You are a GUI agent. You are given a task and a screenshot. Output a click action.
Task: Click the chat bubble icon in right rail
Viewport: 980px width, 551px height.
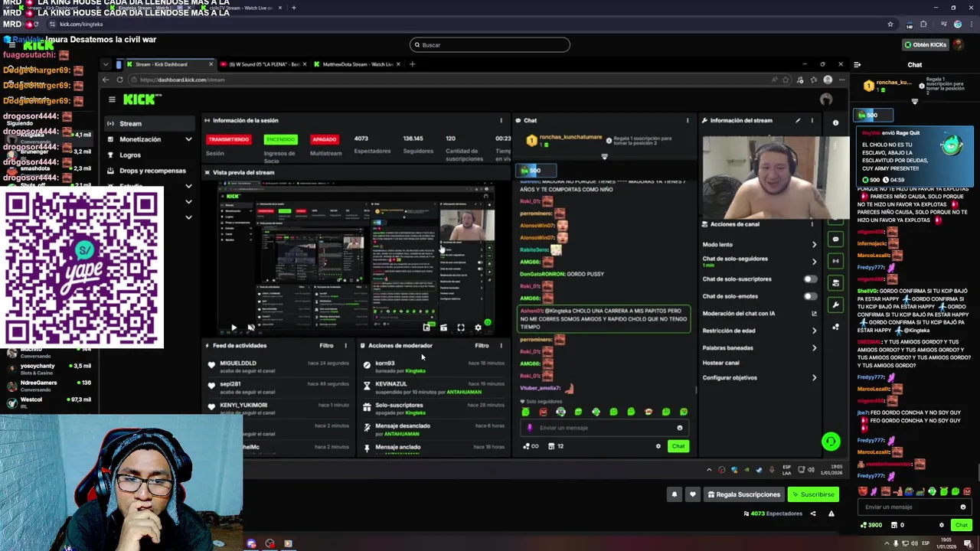click(835, 240)
